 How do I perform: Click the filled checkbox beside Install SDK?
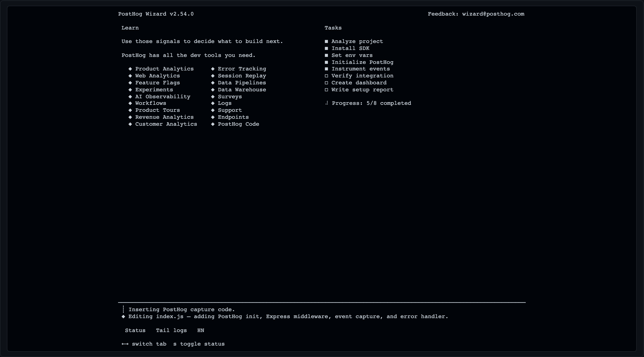pos(326,49)
